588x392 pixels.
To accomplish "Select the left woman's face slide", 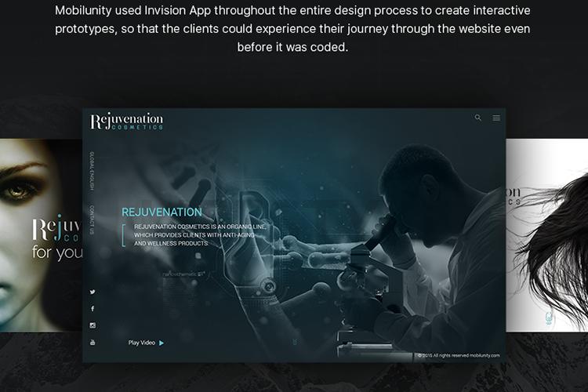I will (x=41, y=235).
